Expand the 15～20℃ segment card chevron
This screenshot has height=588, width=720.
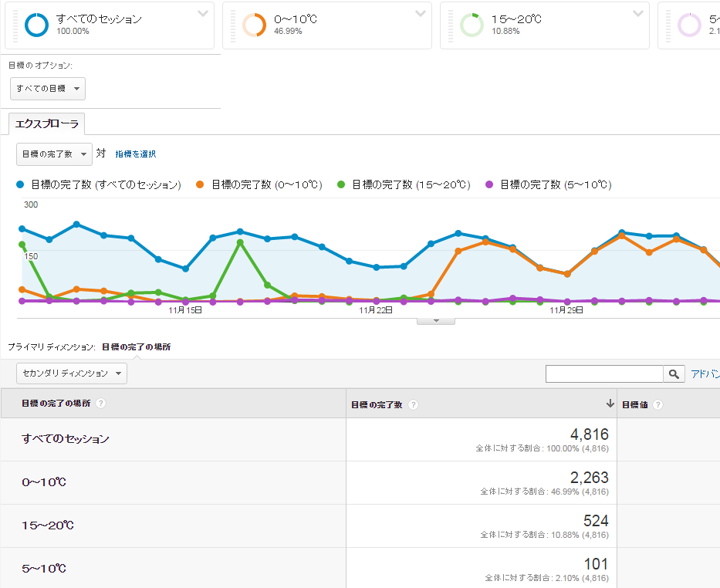click(x=638, y=13)
